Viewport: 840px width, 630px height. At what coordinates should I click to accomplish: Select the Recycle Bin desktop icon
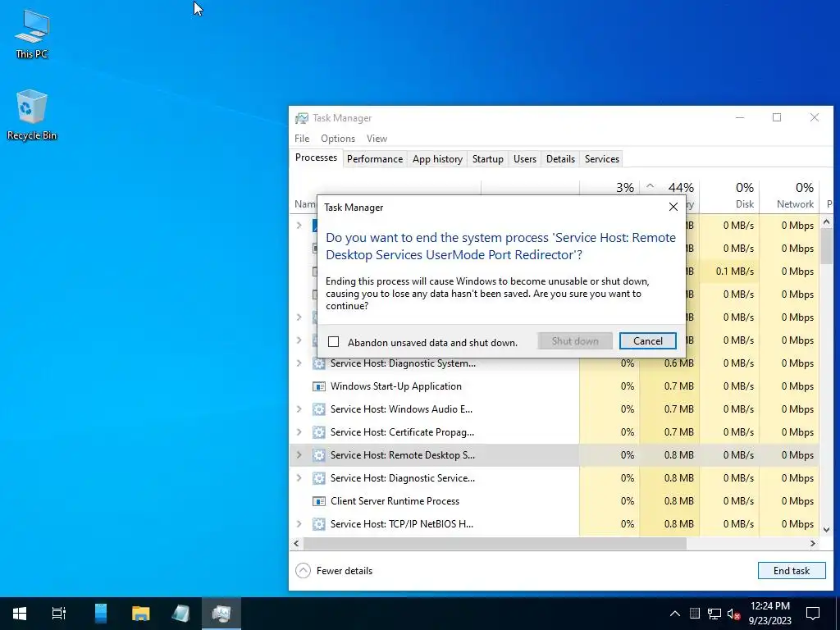point(32,115)
